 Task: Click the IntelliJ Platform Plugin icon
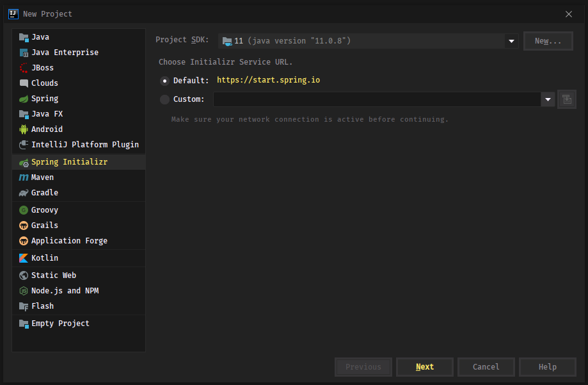[x=24, y=145]
